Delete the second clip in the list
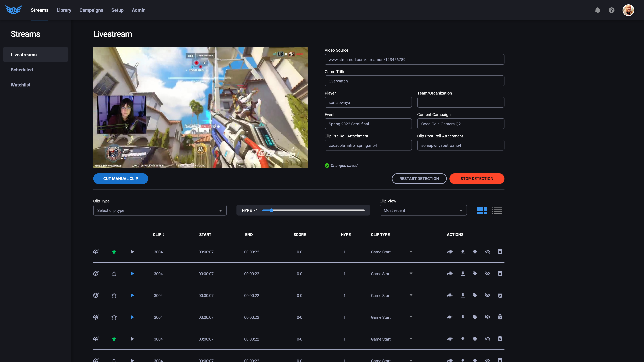The image size is (644, 362). click(x=500, y=274)
